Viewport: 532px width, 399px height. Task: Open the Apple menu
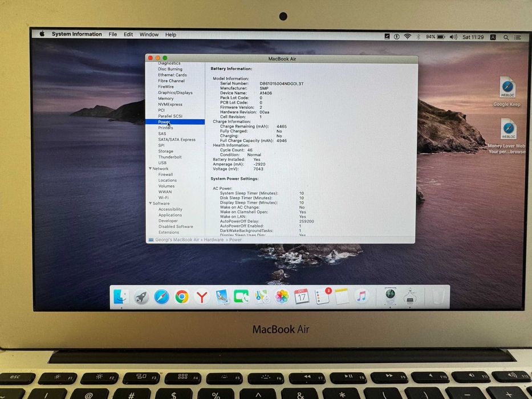click(42, 34)
